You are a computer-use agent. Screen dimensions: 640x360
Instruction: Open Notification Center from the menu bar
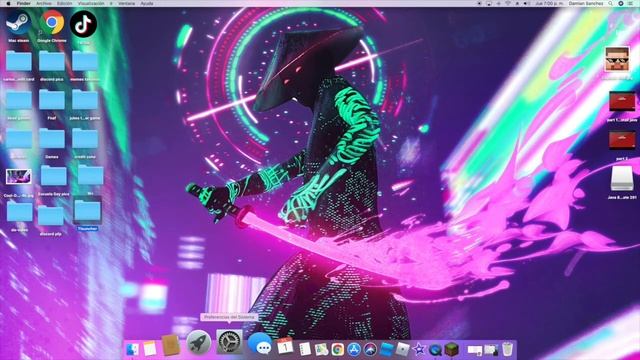tap(631, 3)
